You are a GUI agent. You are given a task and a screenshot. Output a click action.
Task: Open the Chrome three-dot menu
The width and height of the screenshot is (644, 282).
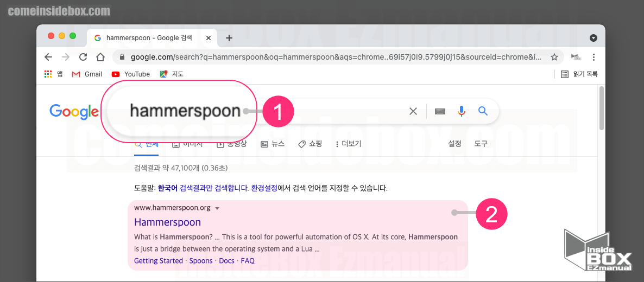coord(594,57)
